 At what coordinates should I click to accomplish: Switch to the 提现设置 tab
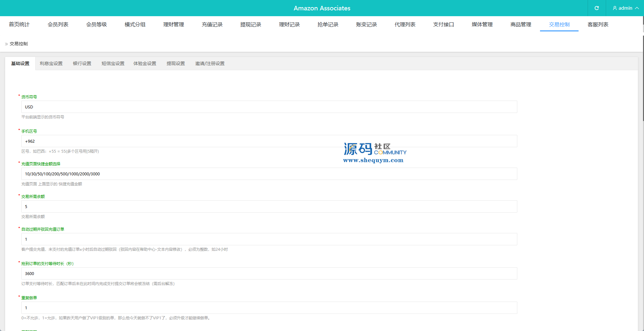(176, 64)
